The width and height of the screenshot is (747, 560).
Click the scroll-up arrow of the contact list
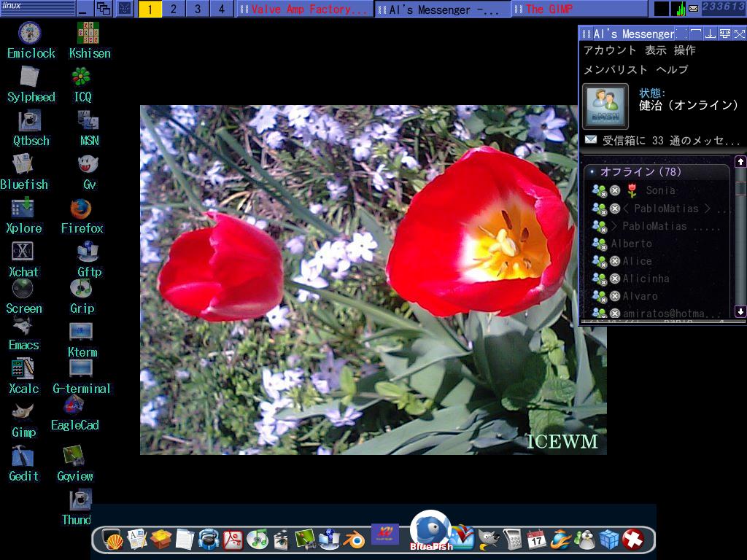(741, 163)
